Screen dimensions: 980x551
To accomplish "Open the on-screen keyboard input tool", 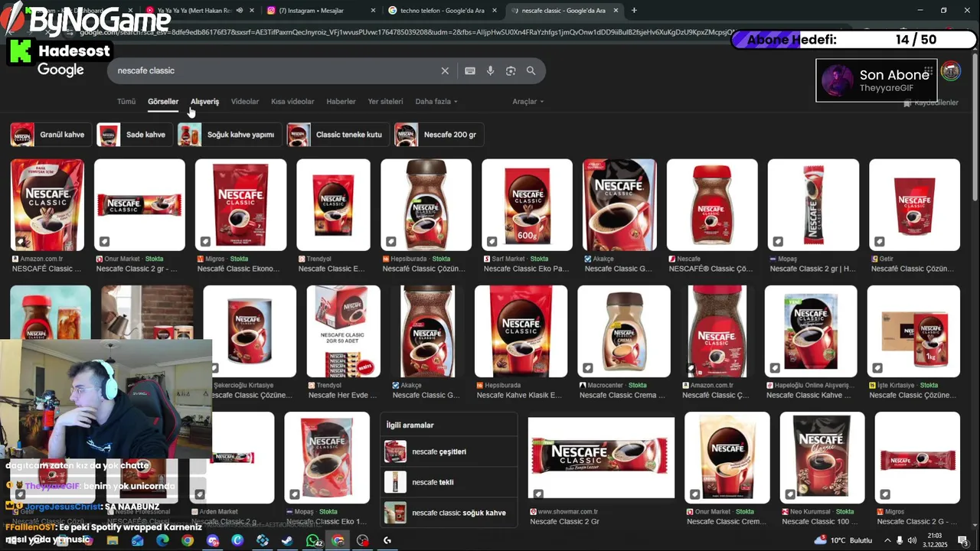I will tap(470, 70).
